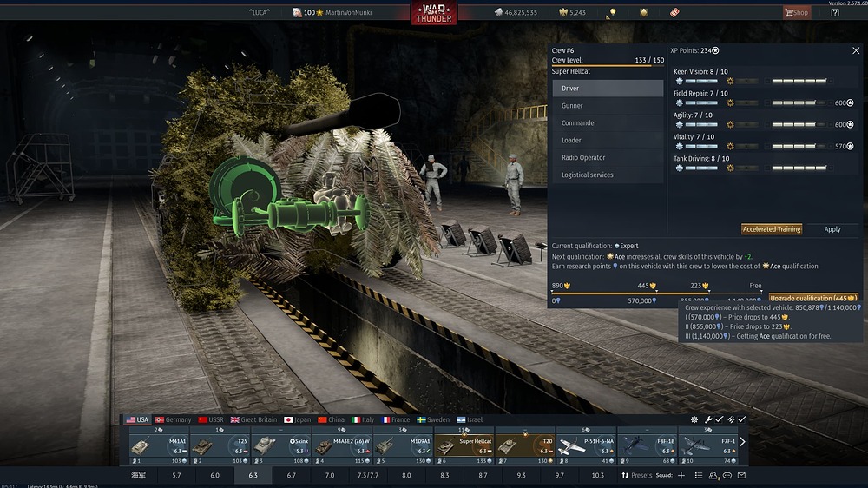Toggle the auto-refill ammo checkbox
Viewport: 868px width, 488px height.
tap(742, 419)
